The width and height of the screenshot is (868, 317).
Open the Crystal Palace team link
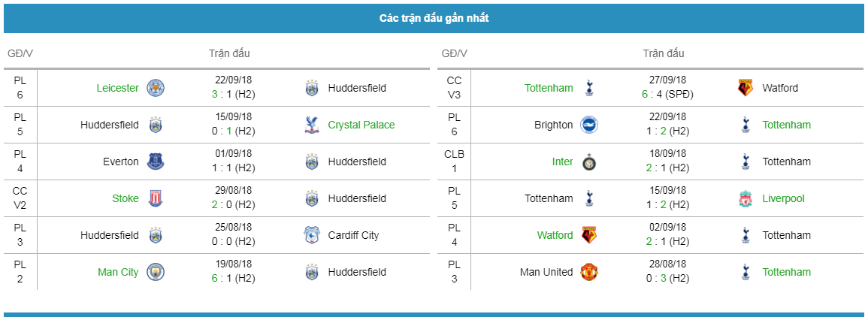point(361,125)
